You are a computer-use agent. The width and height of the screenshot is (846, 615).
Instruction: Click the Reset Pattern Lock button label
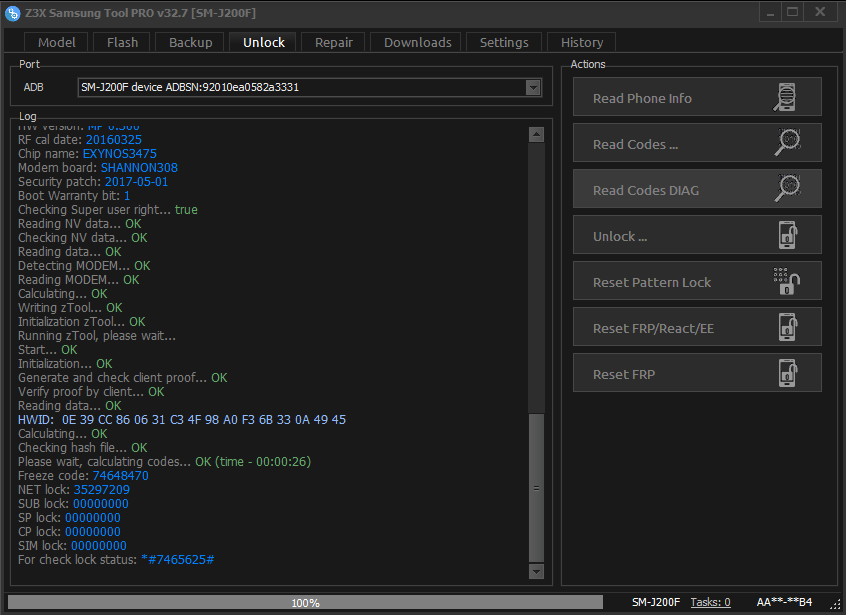tap(652, 282)
